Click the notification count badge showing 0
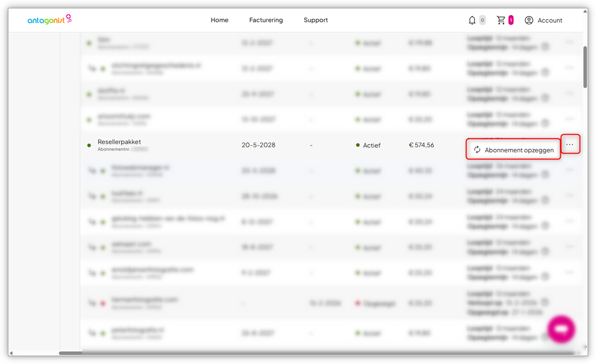The width and height of the screenshot is (596, 364). [482, 21]
